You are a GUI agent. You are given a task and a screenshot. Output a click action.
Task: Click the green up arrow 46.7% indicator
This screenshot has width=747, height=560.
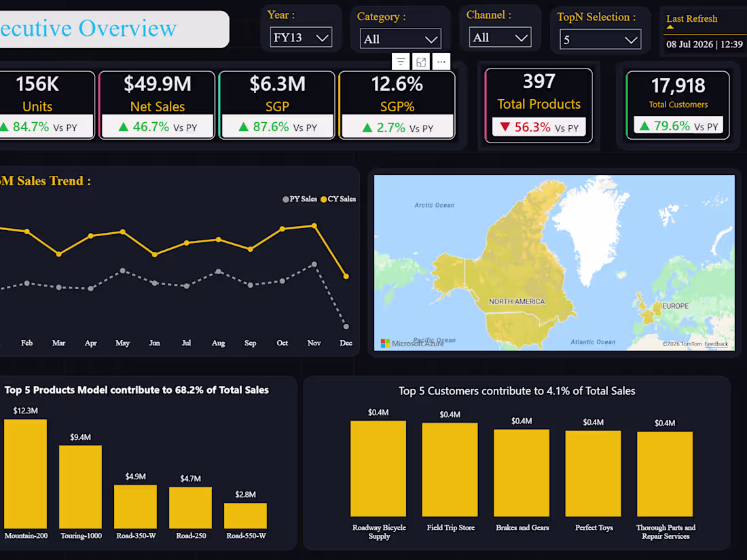124,127
